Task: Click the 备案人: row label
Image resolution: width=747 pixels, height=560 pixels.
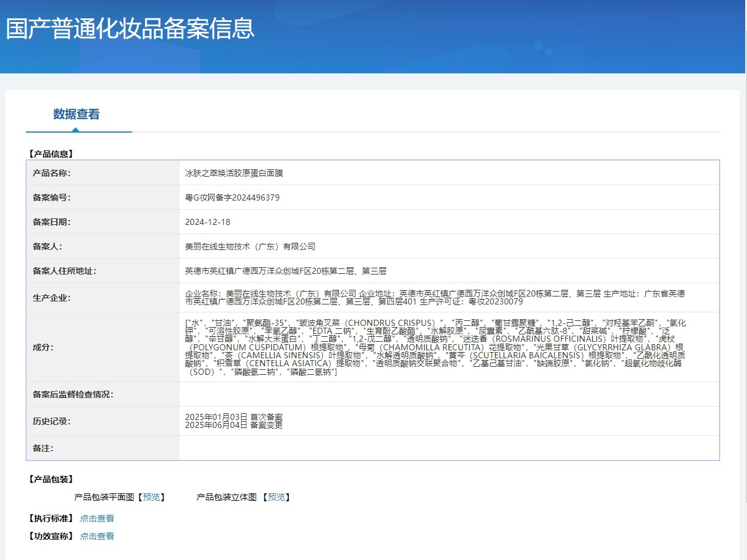Action: [x=47, y=246]
